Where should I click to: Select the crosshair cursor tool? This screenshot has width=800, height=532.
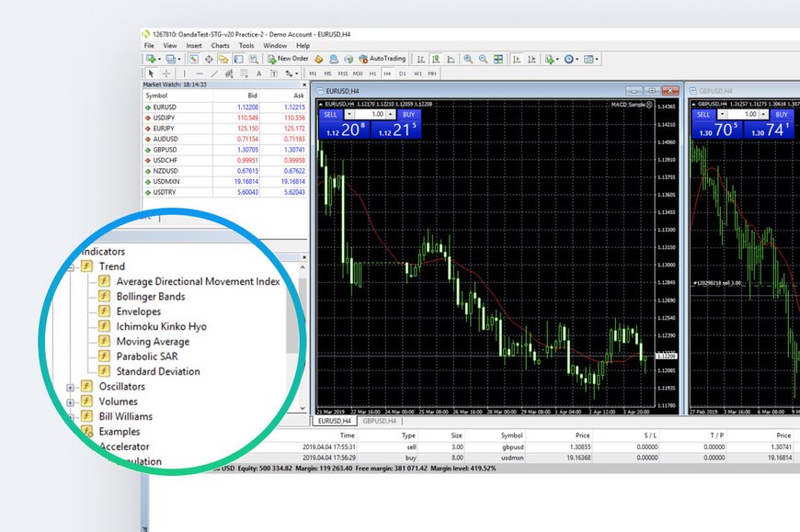(x=166, y=73)
